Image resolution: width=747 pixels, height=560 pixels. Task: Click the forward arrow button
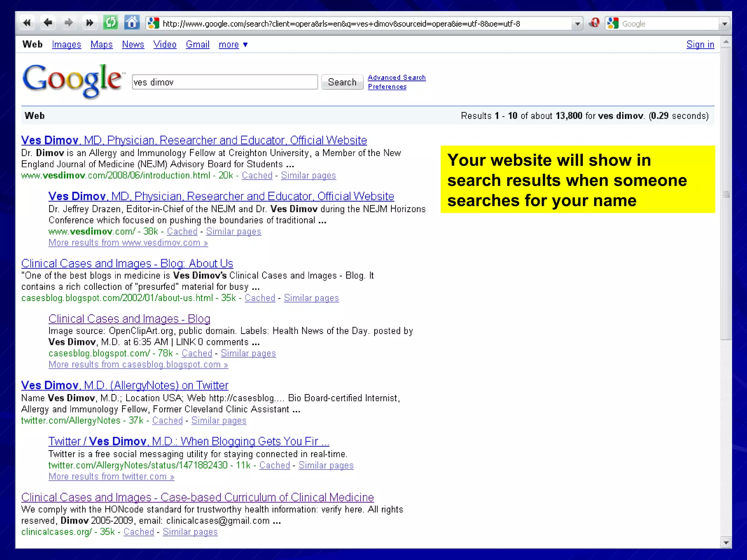tap(68, 23)
